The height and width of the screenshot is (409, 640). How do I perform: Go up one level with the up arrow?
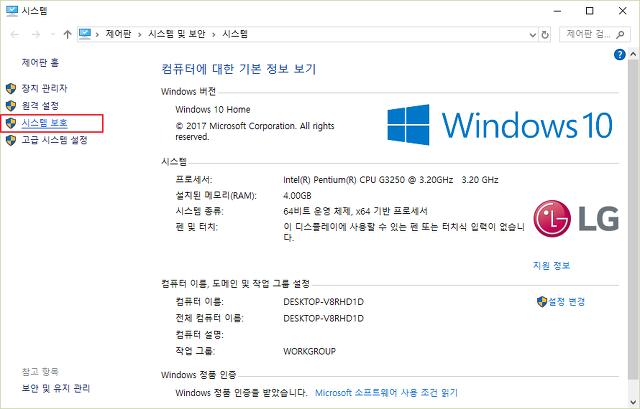pyautogui.click(x=67, y=35)
